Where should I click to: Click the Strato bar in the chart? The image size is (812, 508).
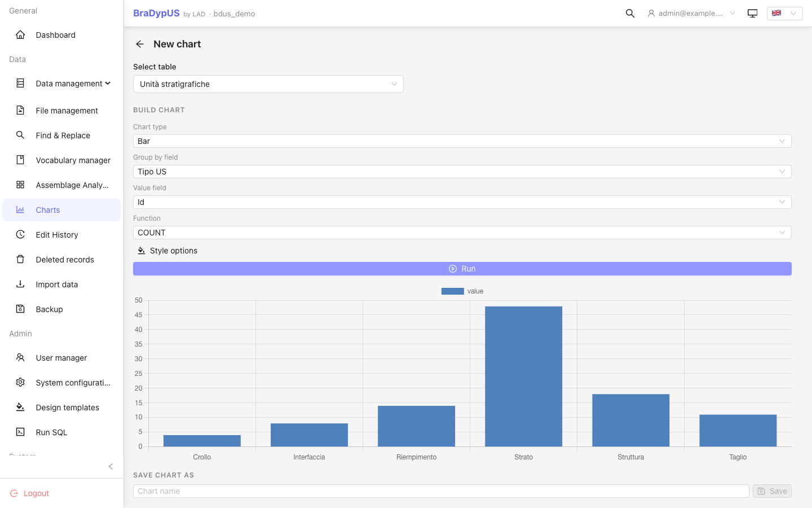[x=523, y=376]
